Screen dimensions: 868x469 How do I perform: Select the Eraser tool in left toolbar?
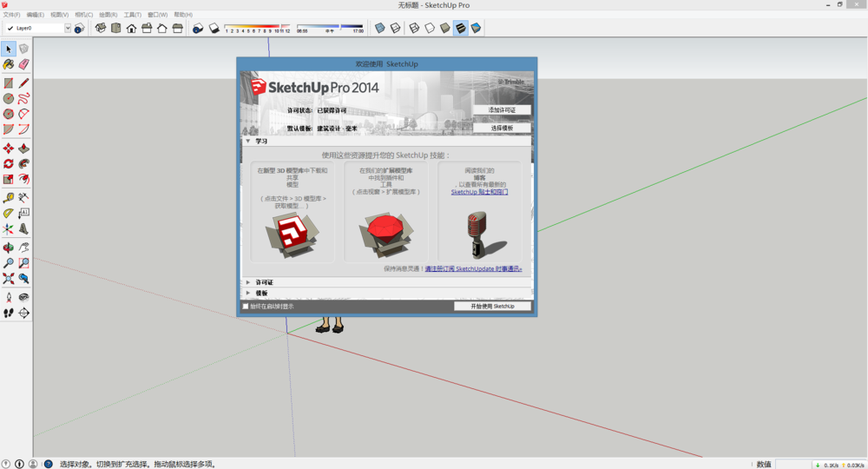[x=23, y=64]
